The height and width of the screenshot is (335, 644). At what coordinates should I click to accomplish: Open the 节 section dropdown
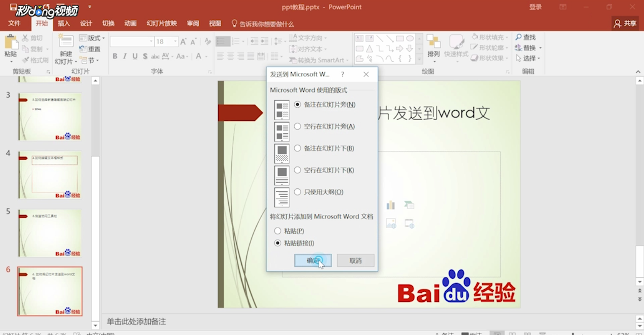tap(89, 60)
